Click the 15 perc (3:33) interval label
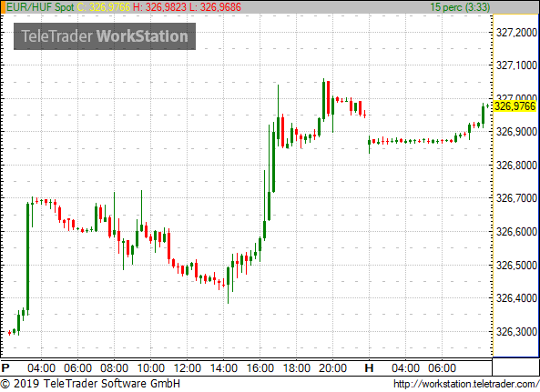Screen dimensions: 540x392 pos(460,7)
